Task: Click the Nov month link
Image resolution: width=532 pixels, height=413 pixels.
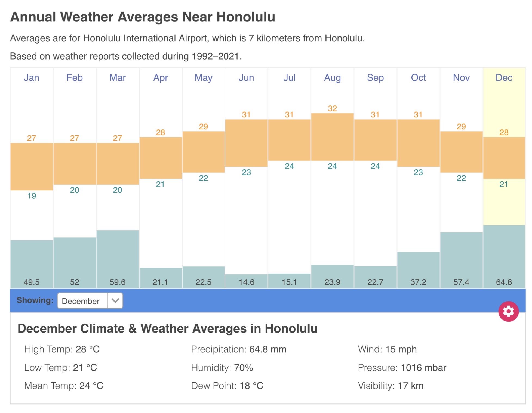Action: click(461, 78)
